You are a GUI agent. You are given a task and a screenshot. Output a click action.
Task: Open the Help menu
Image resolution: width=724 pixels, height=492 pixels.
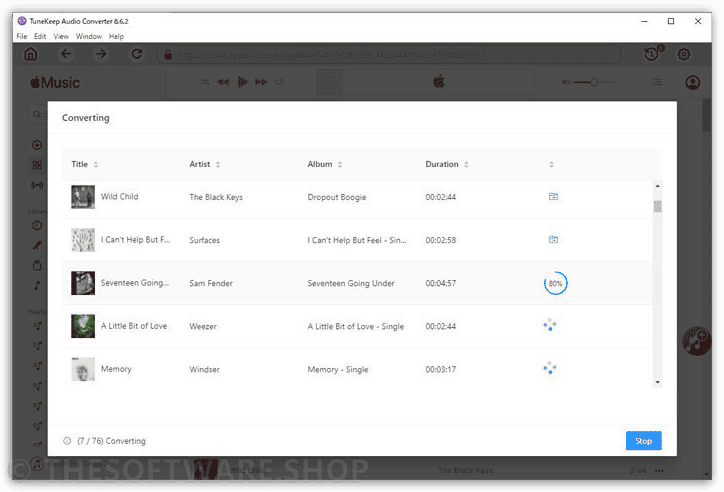click(x=116, y=36)
